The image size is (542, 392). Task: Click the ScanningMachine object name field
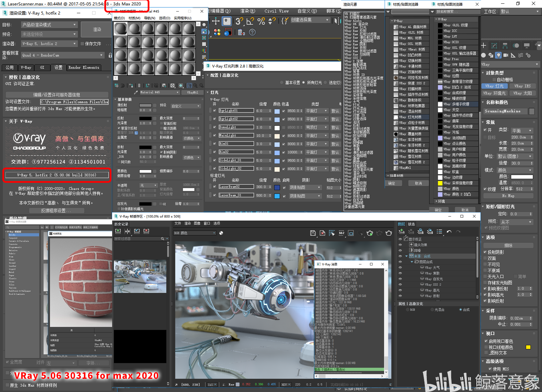tap(505, 111)
